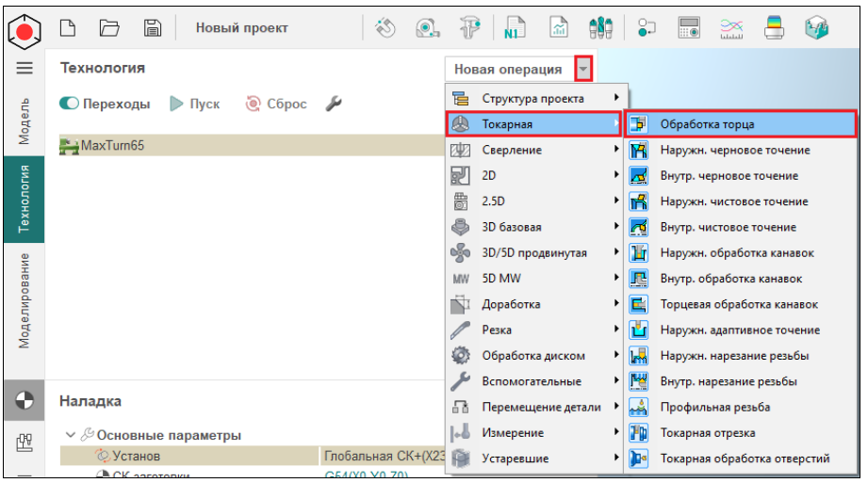Click the calculator icon in top toolbar
Screen dimensions: 868x483
[x=689, y=28]
